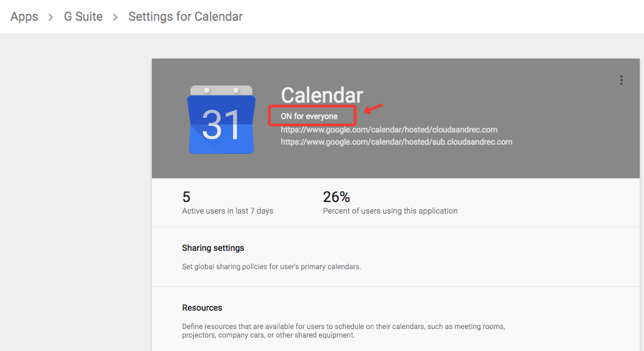Go to Apps breadcrumb
Viewport: 644px width, 351px height.
pyautogui.click(x=24, y=16)
